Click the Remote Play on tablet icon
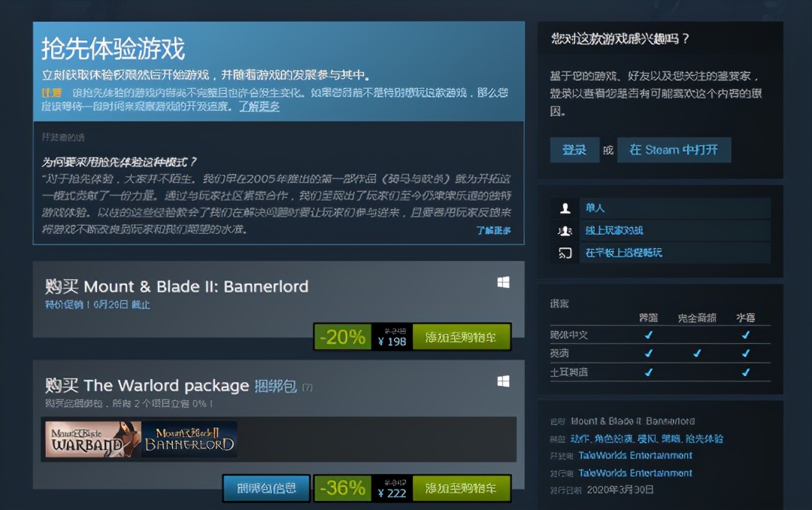Screen dimensions: 812x510 click(x=565, y=253)
